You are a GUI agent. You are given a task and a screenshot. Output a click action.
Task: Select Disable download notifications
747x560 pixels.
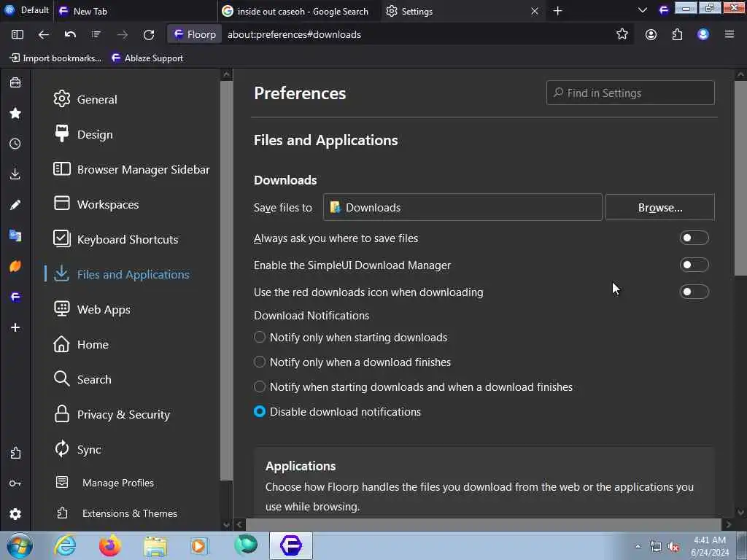point(260,411)
